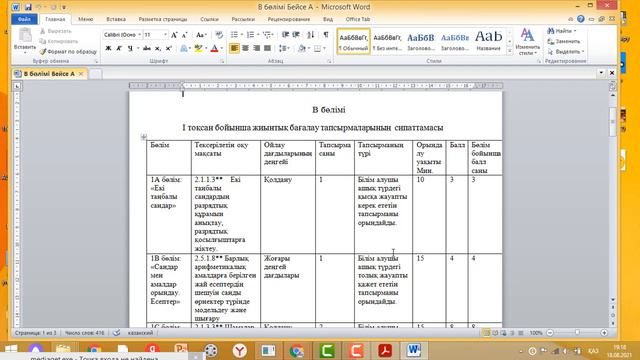This screenshot has height=360, width=640.
Task: Open Select (Выделить) dropdown
Action: (566, 51)
